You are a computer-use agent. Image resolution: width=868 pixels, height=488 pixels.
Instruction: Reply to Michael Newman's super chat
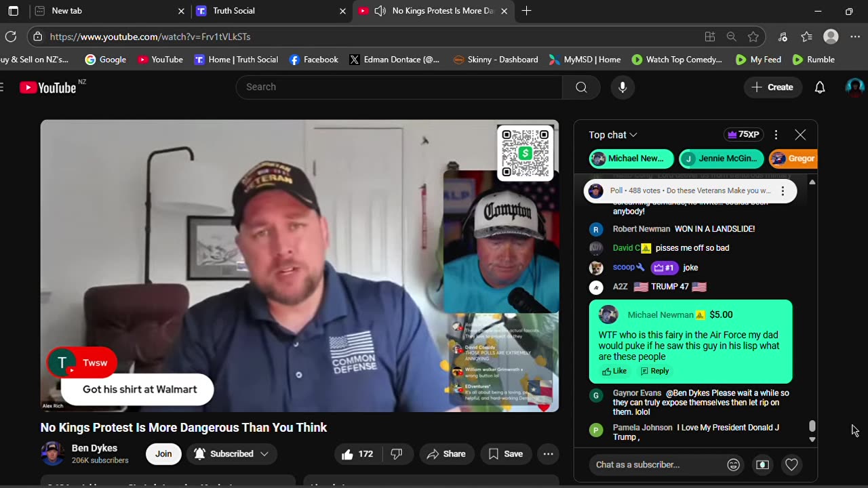[654, 371]
